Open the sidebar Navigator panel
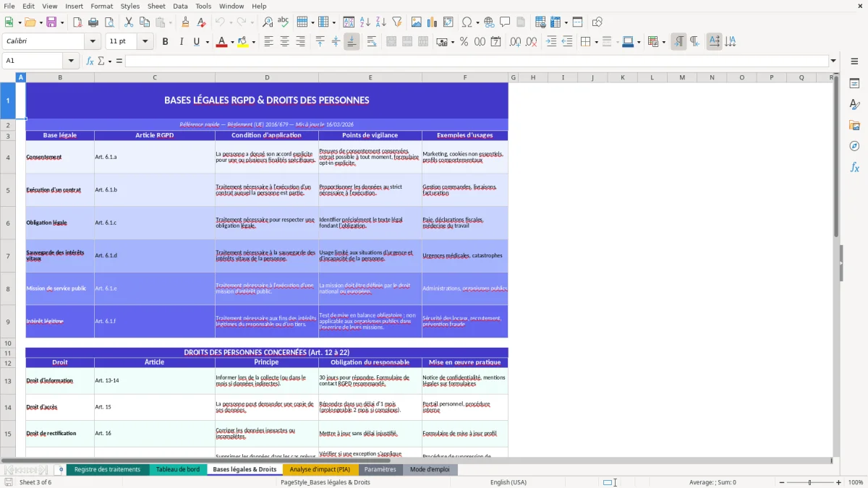868x488 pixels. pos(854,146)
